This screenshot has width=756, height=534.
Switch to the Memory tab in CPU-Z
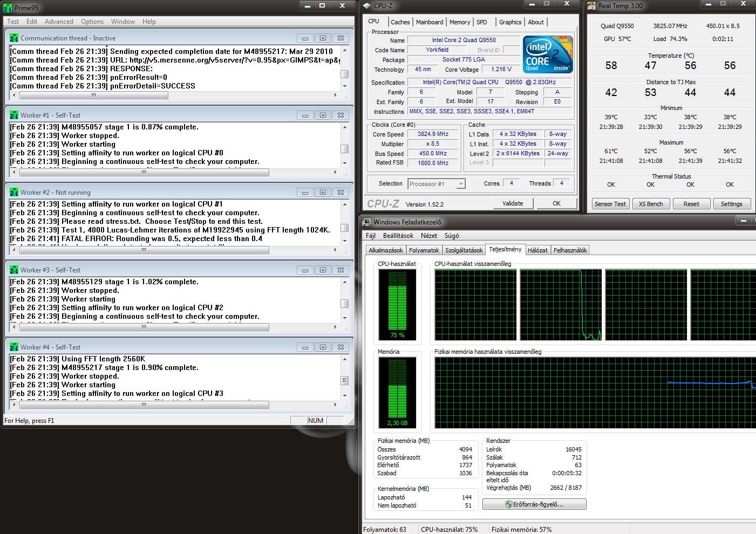460,22
